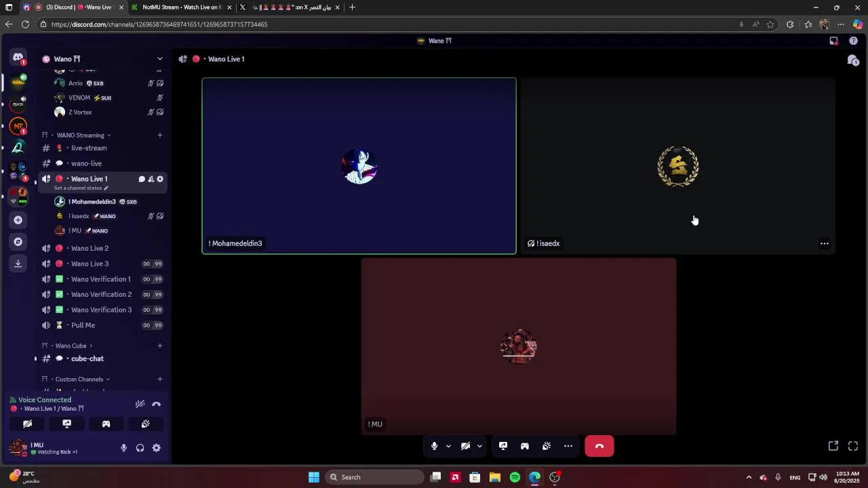This screenshot has width=868, height=488.
Task: Open microphone options arrow in call bar
Action: coord(448,446)
